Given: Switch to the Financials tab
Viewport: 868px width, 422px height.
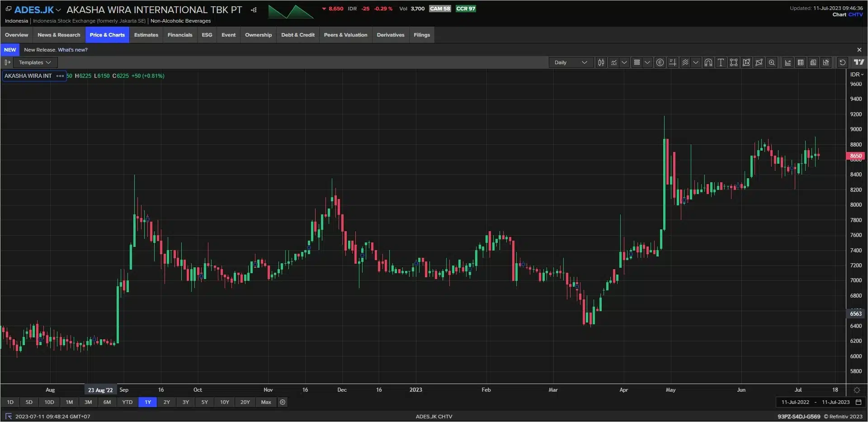Looking at the screenshot, I should [x=180, y=35].
